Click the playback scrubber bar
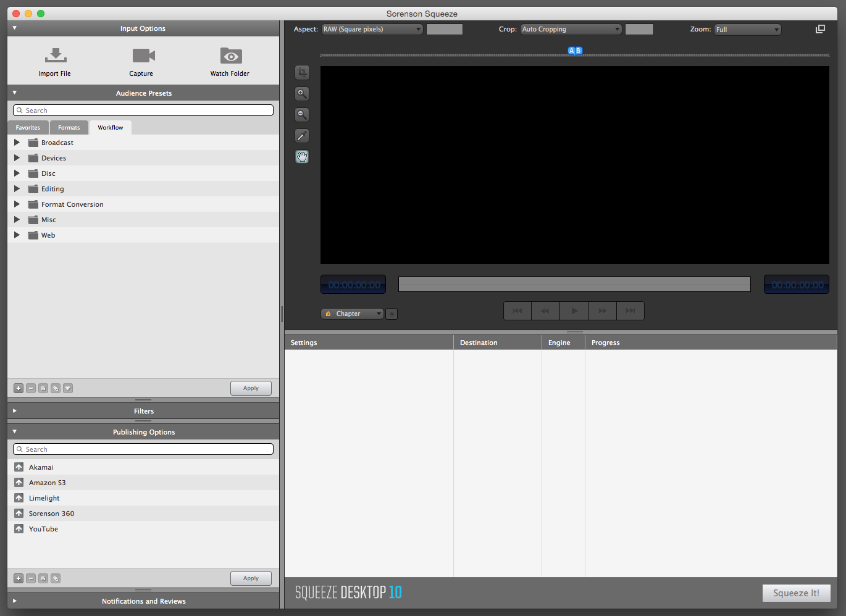 click(x=574, y=284)
